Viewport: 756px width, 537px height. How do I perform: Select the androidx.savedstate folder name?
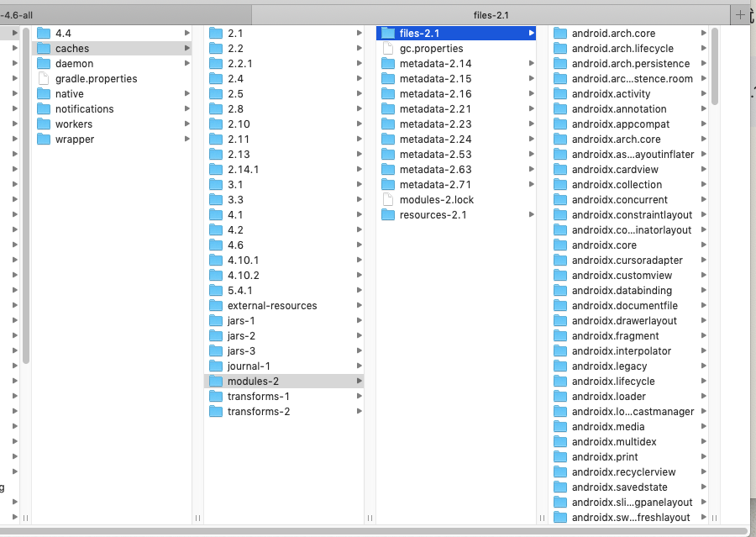click(x=620, y=487)
